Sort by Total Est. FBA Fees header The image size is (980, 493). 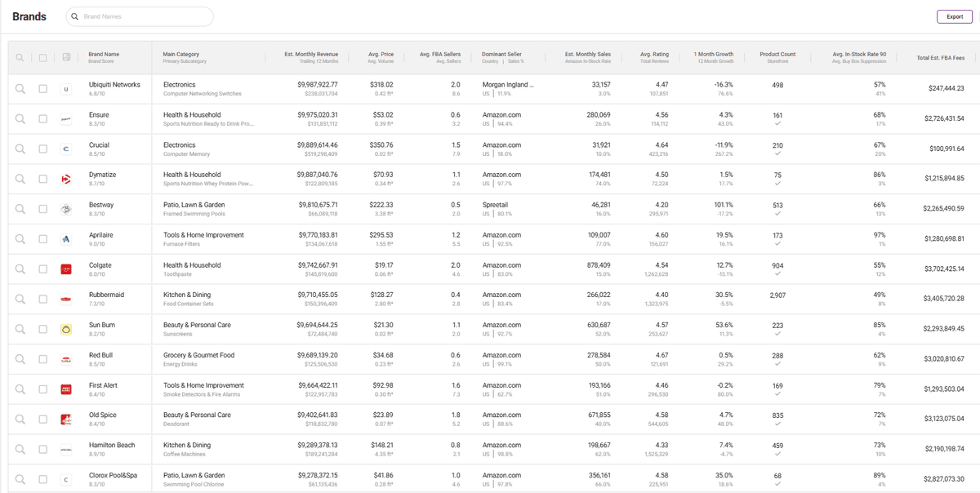pyautogui.click(x=941, y=58)
